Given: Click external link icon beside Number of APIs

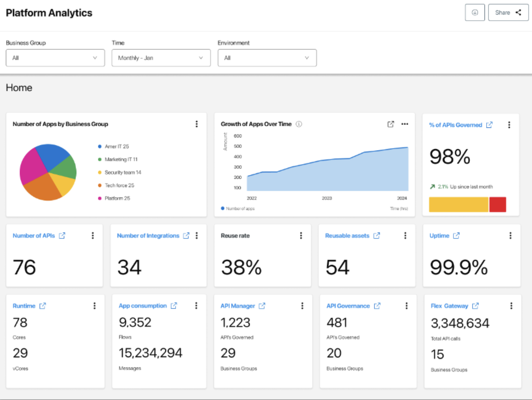Looking at the screenshot, I should click(x=62, y=236).
